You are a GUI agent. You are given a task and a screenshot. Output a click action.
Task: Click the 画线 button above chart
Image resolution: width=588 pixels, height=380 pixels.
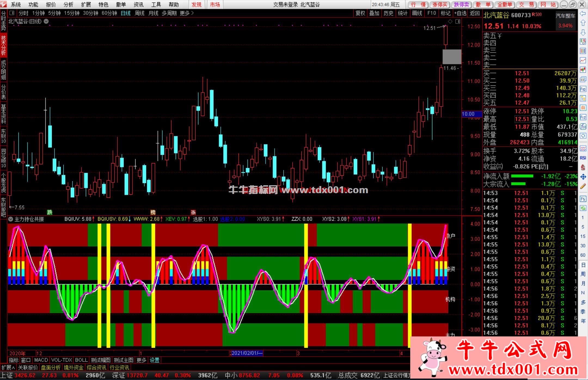click(x=417, y=13)
